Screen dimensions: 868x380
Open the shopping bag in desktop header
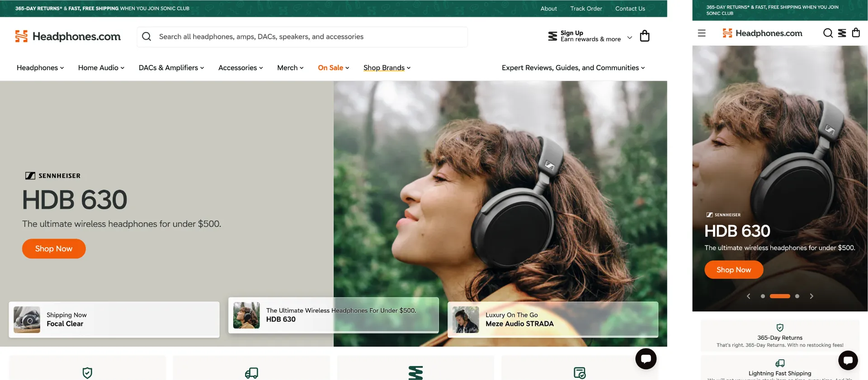tap(645, 36)
